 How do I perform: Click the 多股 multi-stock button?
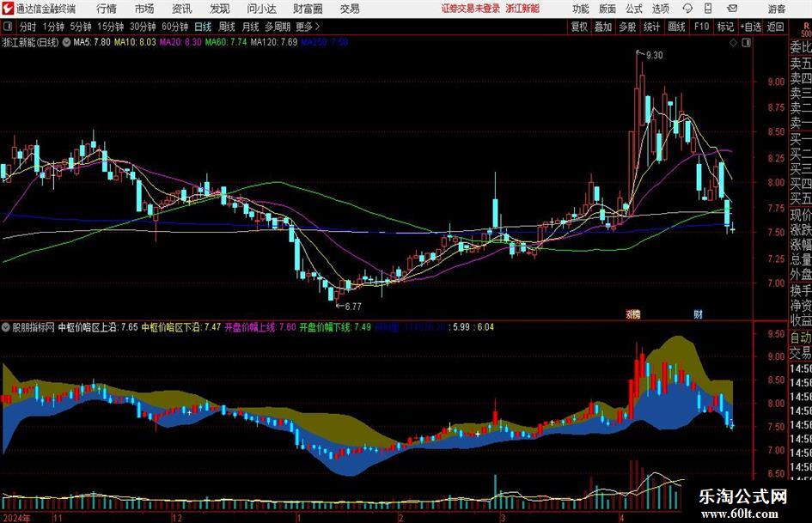627,27
